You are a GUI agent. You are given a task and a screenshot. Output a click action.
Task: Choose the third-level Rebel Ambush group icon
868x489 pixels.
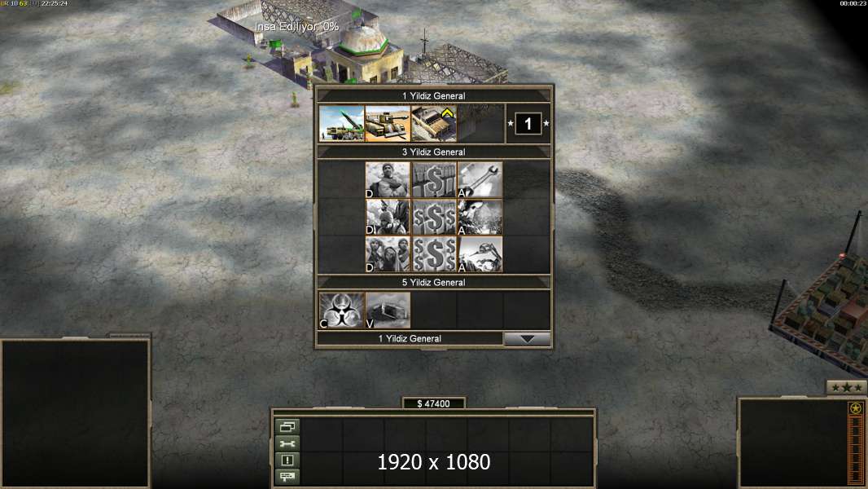[388, 254]
